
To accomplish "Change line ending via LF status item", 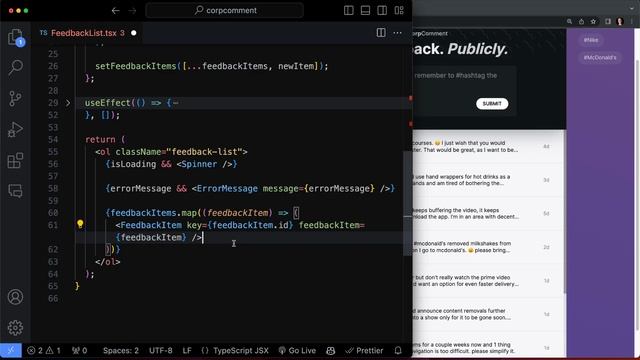I will pos(187,351).
